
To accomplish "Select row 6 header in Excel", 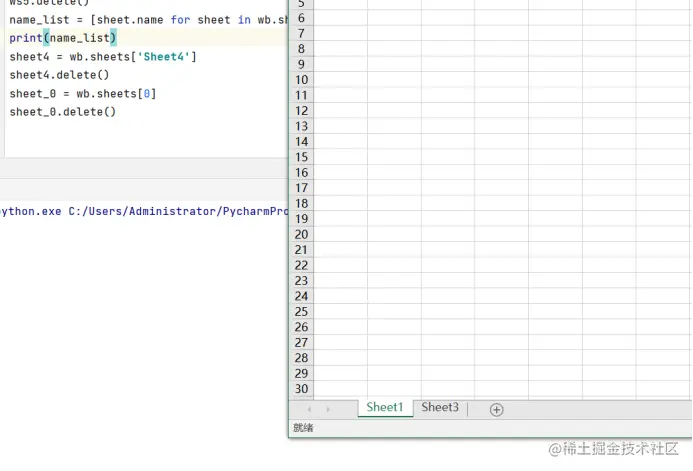I will (x=301, y=18).
